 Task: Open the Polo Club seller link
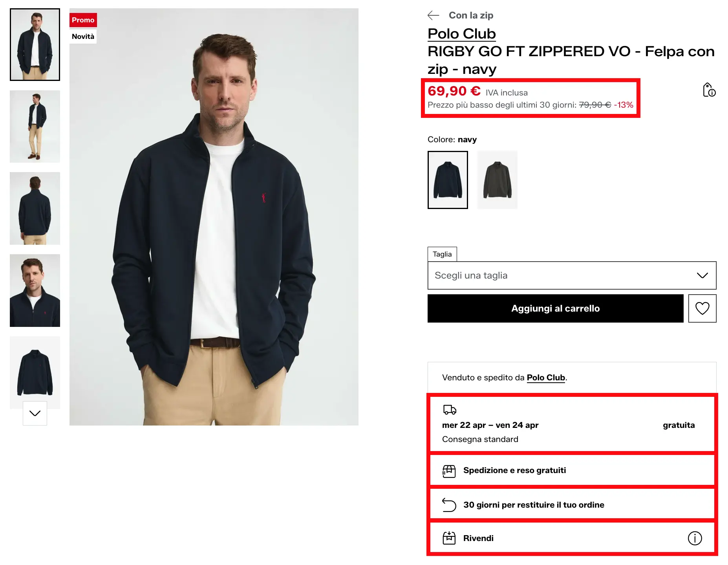(x=545, y=378)
